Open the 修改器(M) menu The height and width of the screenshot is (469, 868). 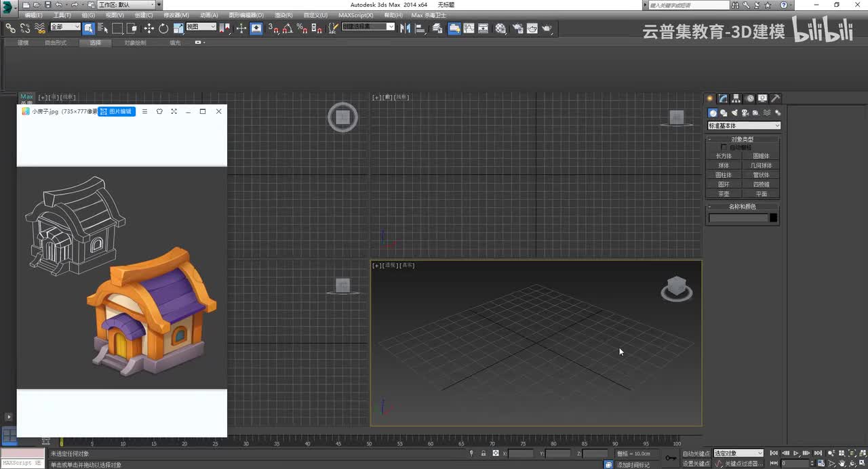coord(176,15)
